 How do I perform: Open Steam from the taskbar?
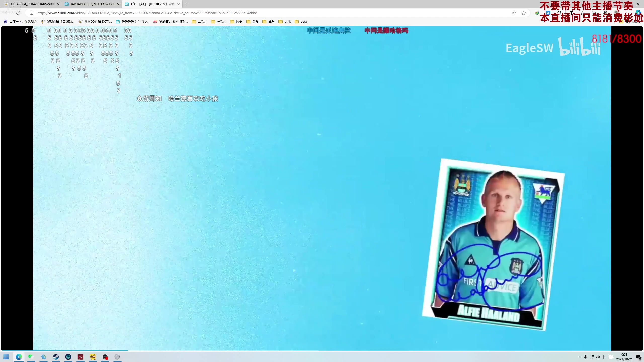coord(56,357)
